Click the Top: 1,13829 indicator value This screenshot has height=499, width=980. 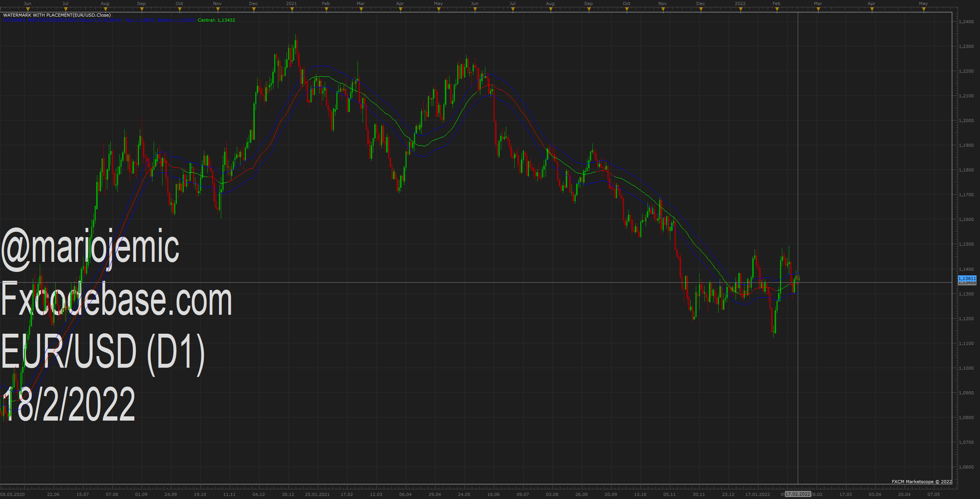tap(139, 20)
